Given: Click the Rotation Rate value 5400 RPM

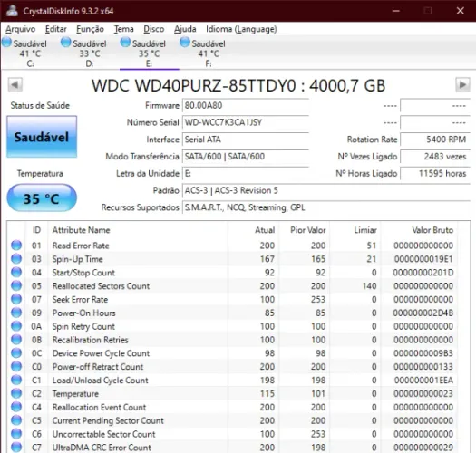Looking at the screenshot, I should [x=435, y=140].
